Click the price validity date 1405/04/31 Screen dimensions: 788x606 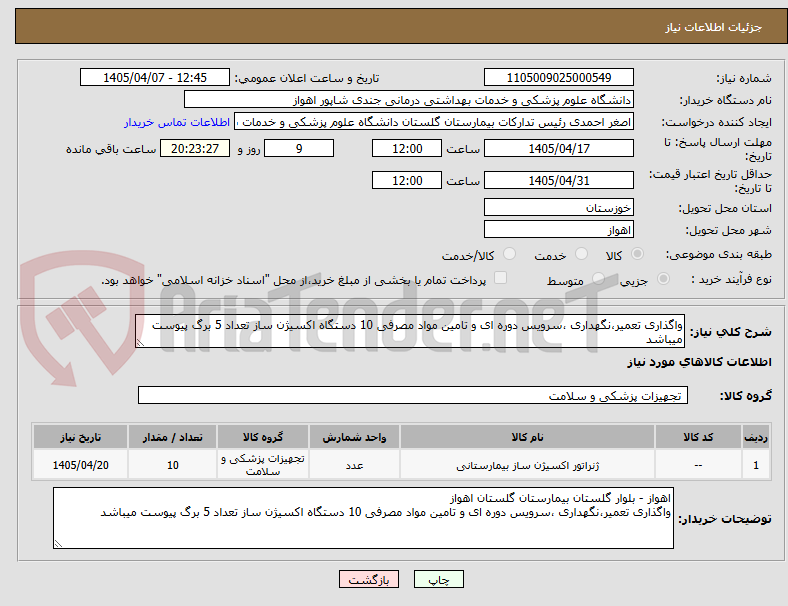[558, 180]
